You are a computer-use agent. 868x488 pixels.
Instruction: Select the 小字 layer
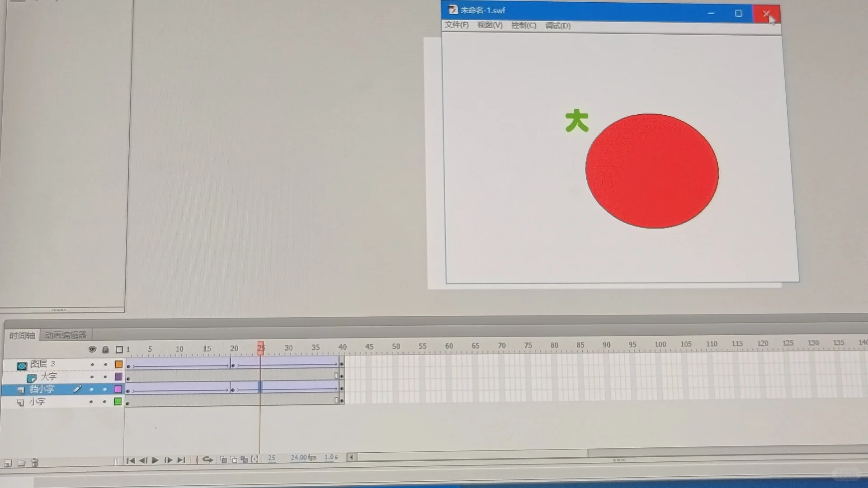click(x=38, y=402)
